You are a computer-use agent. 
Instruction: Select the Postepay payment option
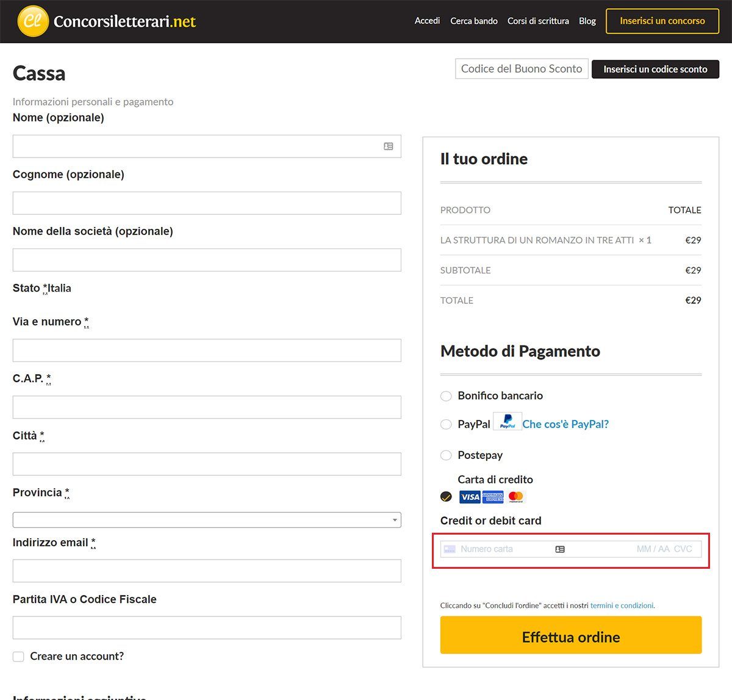coord(446,455)
